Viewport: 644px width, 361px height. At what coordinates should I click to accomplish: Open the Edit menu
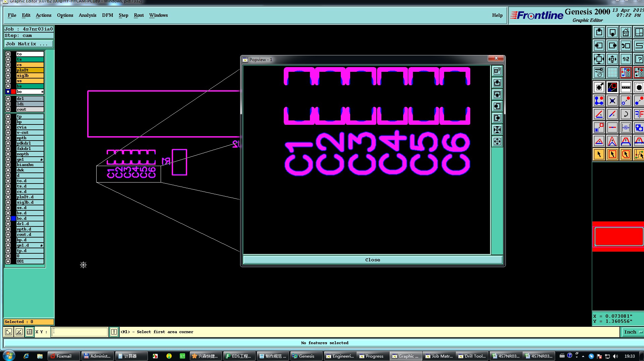[x=26, y=15]
